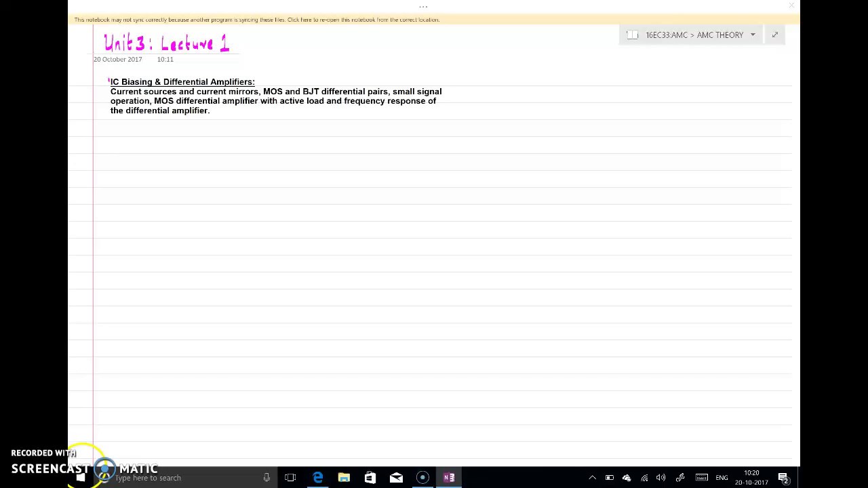
Task: Open File Explorer from the taskbar
Action: click(344, 478)
